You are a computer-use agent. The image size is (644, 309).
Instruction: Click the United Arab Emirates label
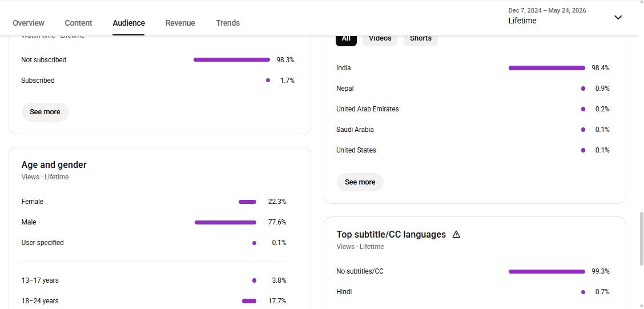pyautogui.click(x=367, y=109)
